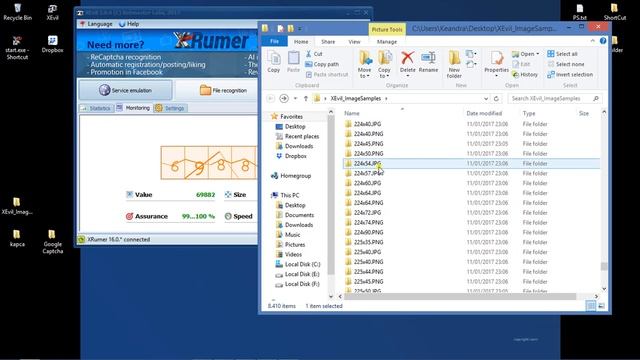Click the Copy icon in Explorer ribbon

tap(274, 62)
